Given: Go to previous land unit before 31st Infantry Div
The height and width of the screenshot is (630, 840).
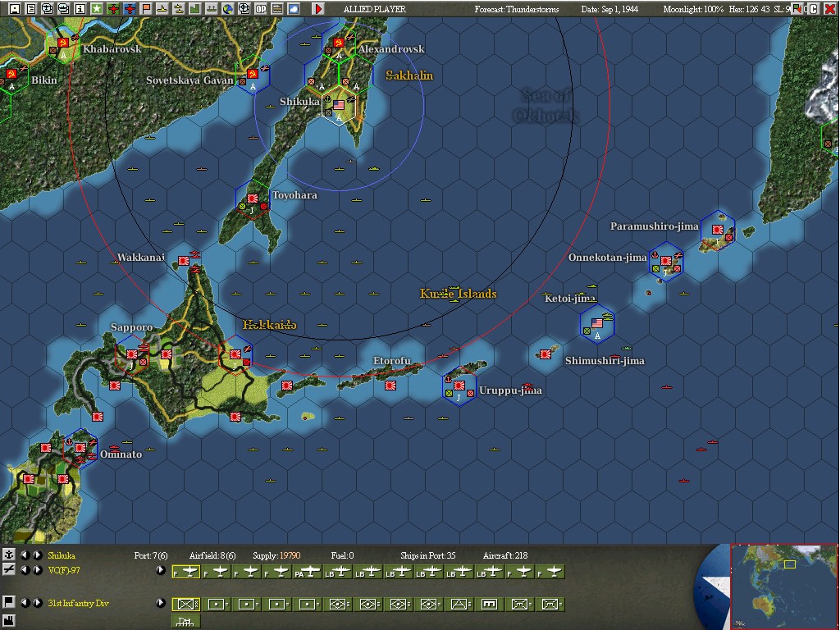Looking at the screenshot, I should [25, 603].
